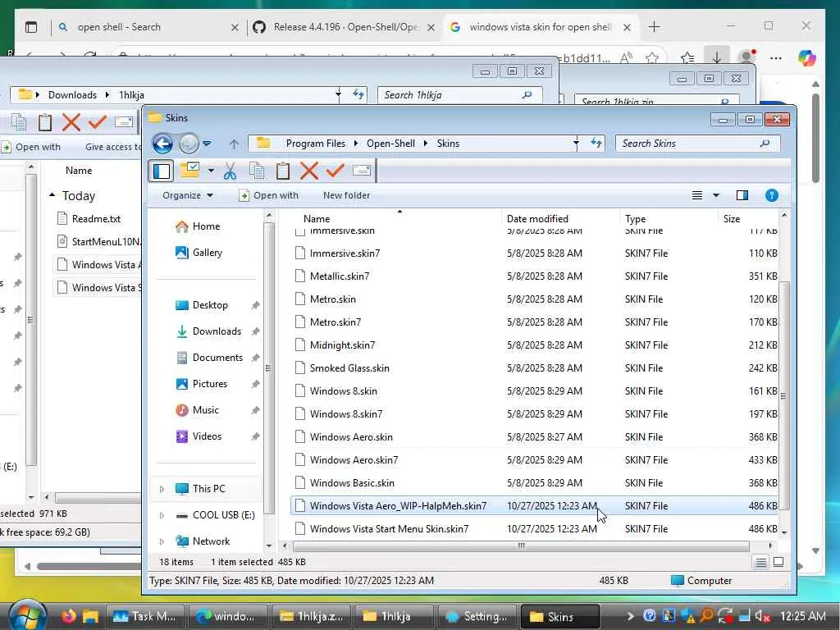The image size is (840, 630).
Task: Click Open with in the Skins command bar
Action: 268,195
